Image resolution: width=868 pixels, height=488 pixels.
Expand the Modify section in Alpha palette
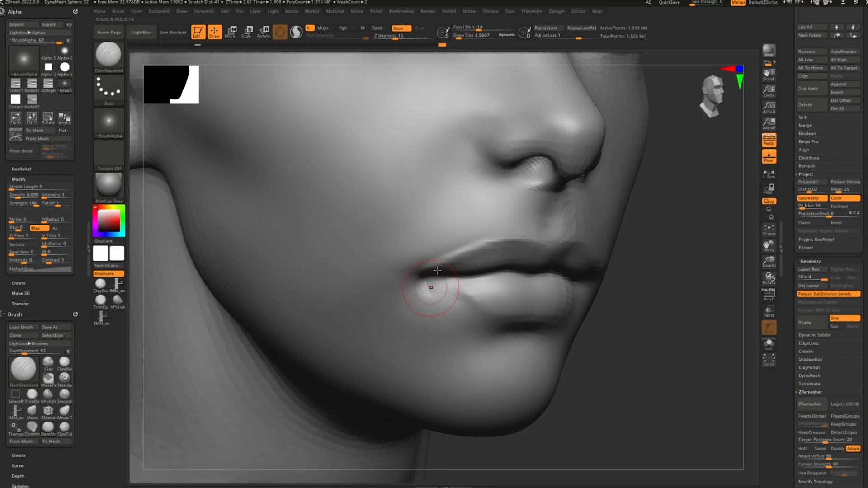tap(19, 179)
